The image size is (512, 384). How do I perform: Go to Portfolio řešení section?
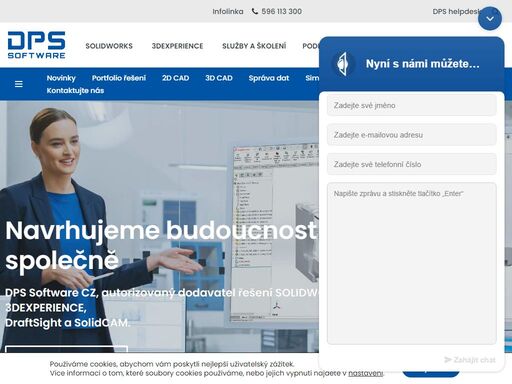click(x=119, y=78)
